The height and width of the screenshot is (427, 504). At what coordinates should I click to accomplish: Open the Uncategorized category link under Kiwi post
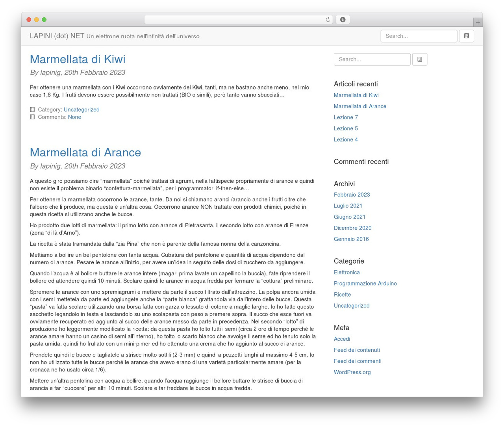pos(82,110)
